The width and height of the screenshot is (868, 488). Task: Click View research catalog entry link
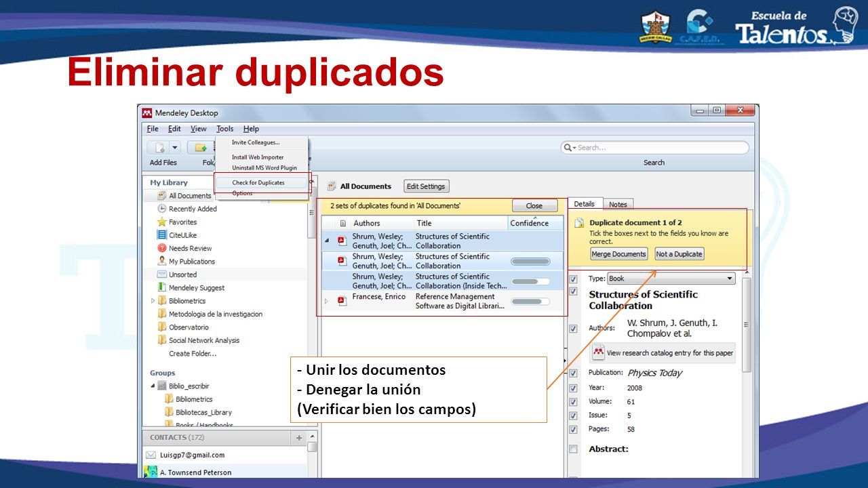click(669, 352)
